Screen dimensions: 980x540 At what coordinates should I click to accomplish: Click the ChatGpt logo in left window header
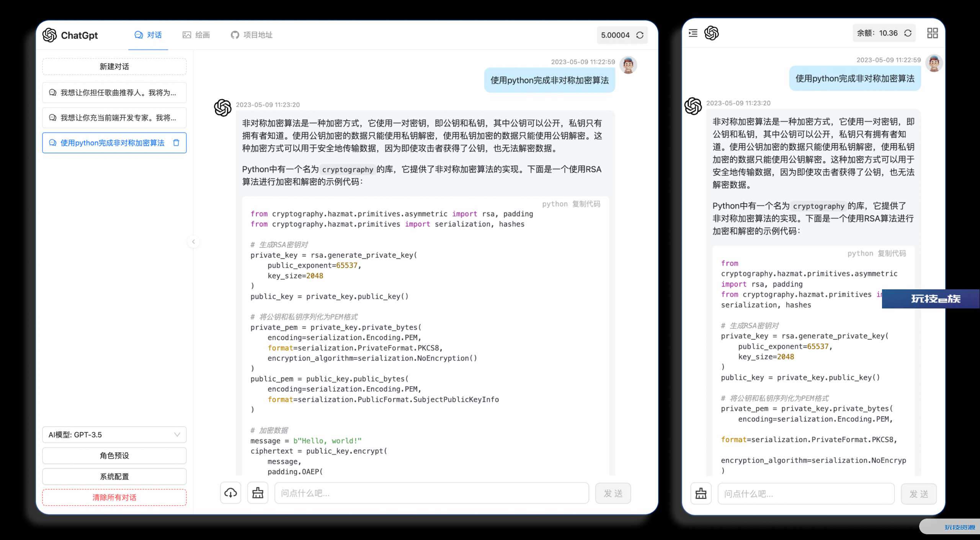(x=70, y=35)
